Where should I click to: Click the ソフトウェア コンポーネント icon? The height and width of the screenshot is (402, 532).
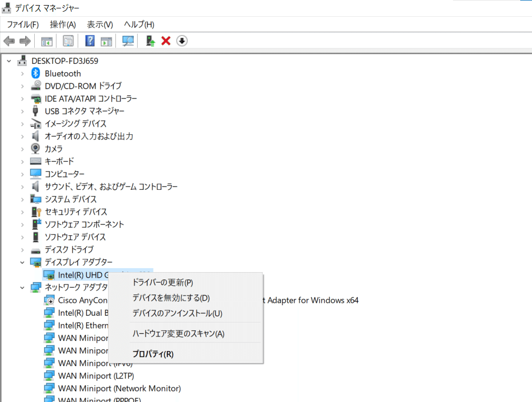(x=36, y=224)
